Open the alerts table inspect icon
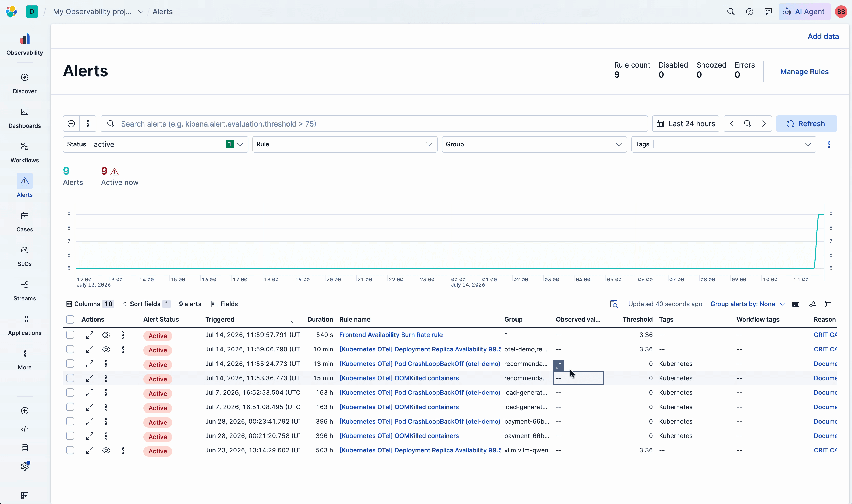The width and height of the screenshot is (852, 504). click(614, 304)
